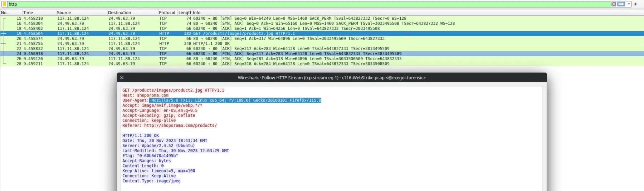Select packet 28 final ACK row

(x=322, y=63)
